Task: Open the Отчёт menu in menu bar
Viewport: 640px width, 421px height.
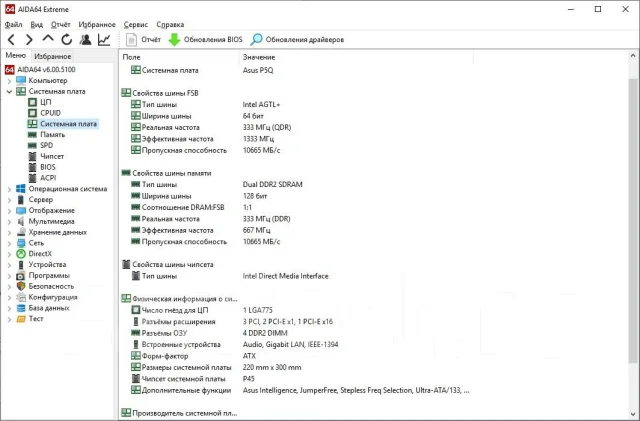Action: pyautogui.click(x=60, y=25)
